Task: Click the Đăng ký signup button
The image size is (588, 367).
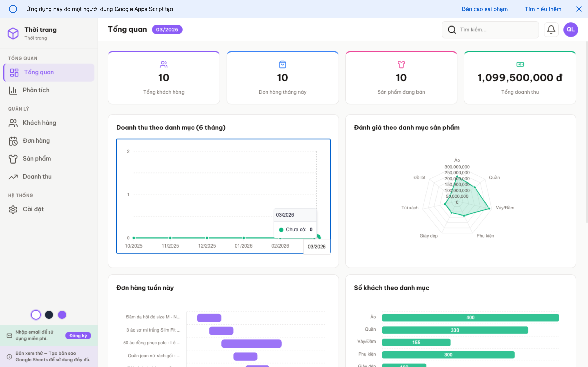Action: [78, 335]
